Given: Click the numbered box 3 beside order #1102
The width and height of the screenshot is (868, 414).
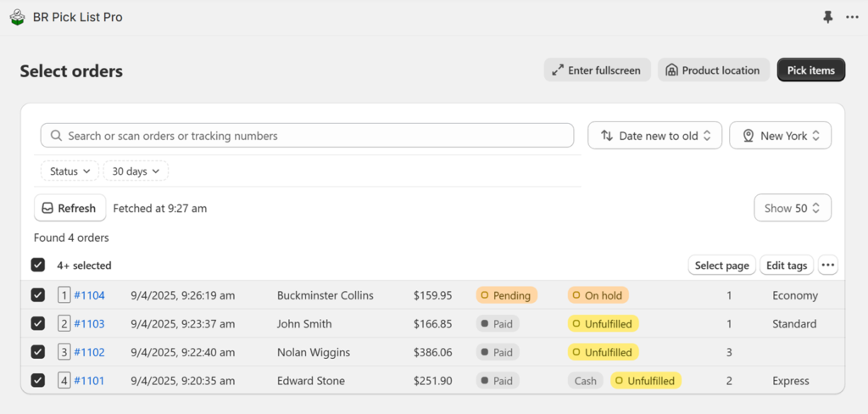Looking at the screenshot, I should click(64, 352).
